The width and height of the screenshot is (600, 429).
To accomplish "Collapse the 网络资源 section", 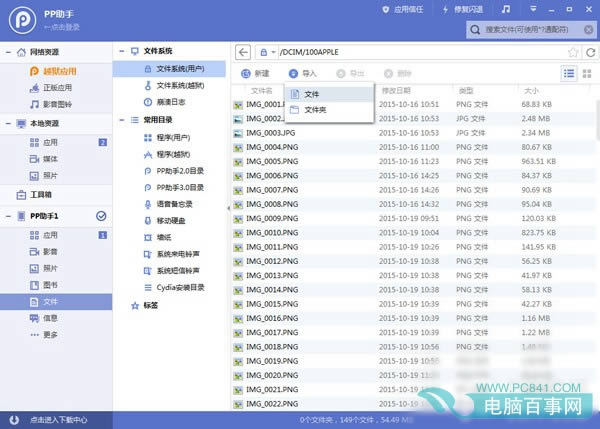I will (x=8, y=52).
